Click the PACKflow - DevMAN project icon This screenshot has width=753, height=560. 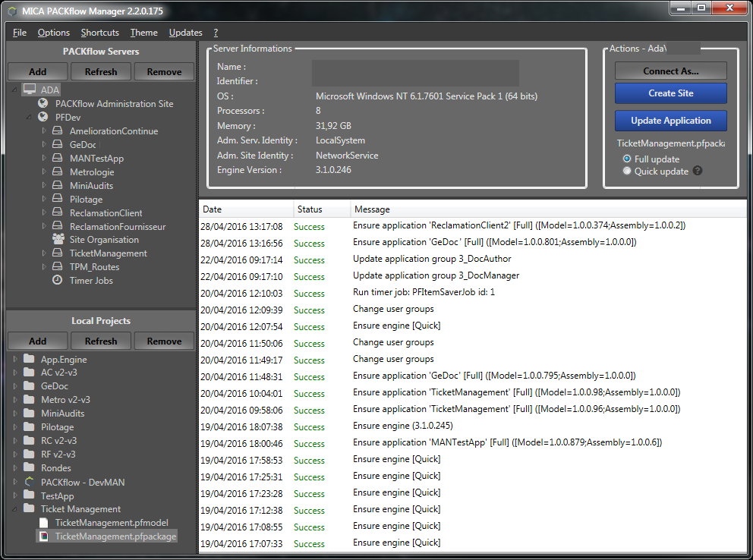(x=30, y=482)
